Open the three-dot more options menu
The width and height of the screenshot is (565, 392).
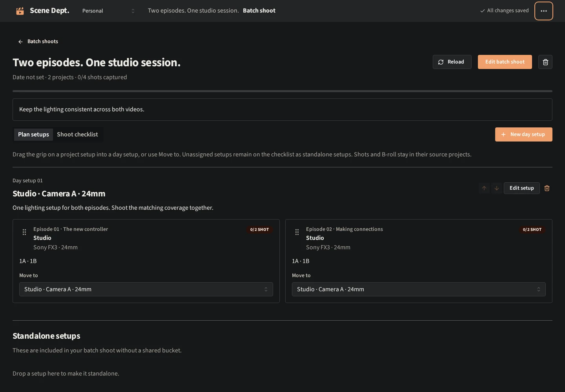coord(544,11)
